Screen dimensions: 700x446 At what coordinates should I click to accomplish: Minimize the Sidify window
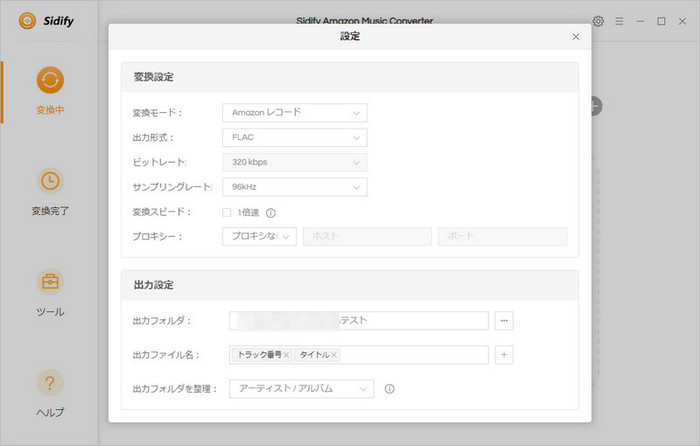[x=640, y=21]
